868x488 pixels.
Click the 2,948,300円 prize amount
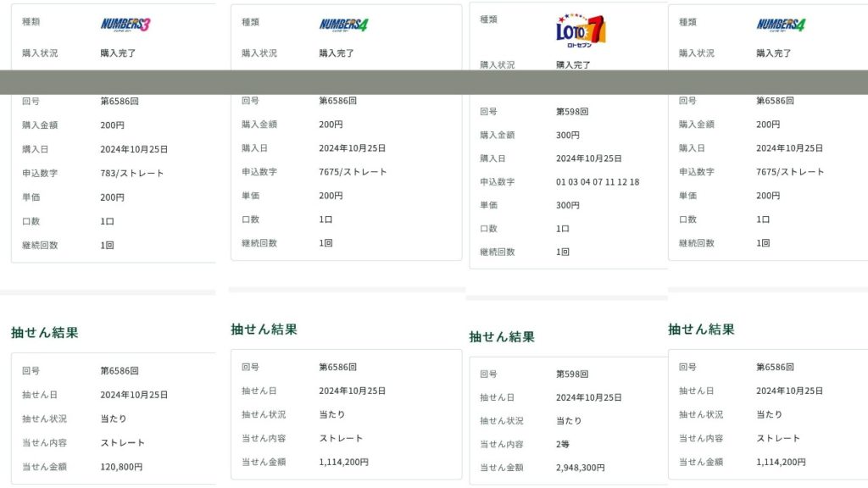click(580, 468)
